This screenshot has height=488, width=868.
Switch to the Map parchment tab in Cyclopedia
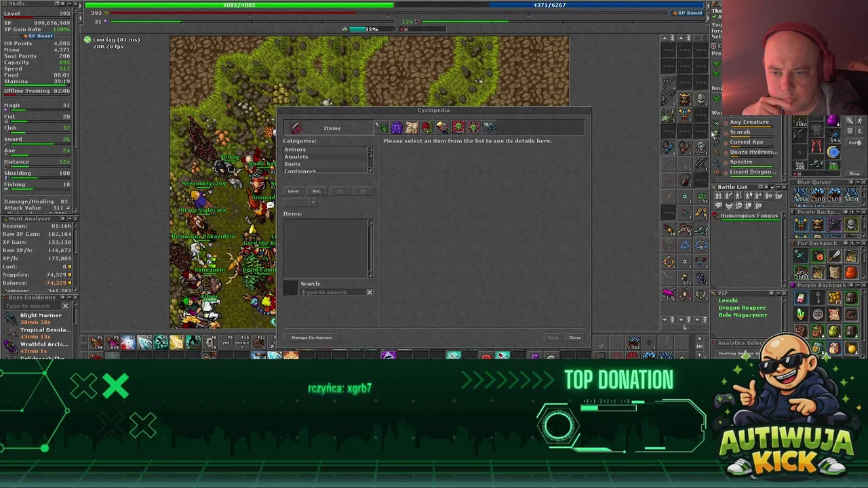point(412,127)
